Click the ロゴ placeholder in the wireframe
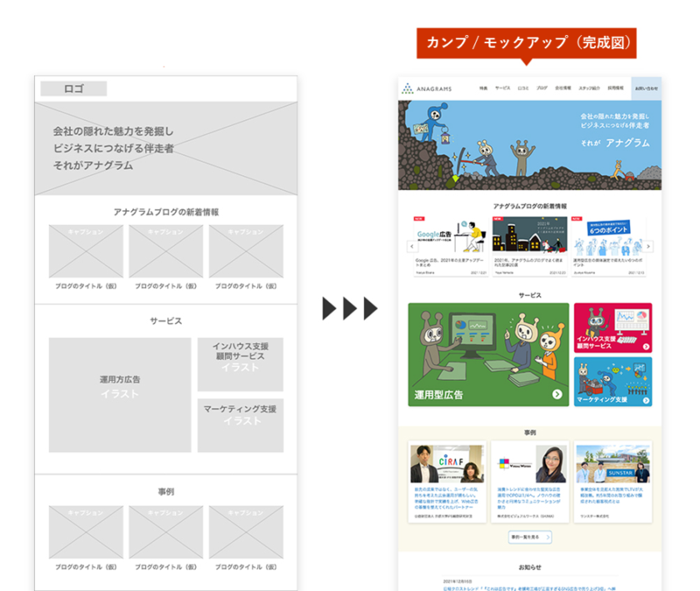700x591 pixels. (x=74, y=88)
